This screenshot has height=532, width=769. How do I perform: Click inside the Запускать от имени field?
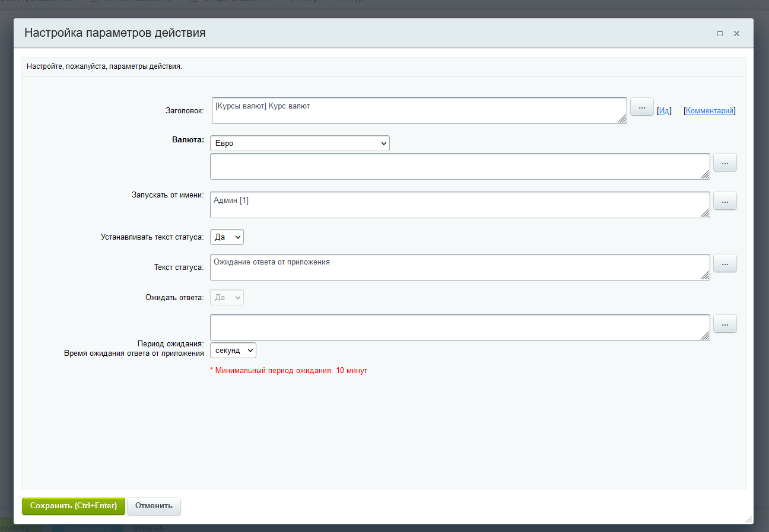click(459, 205)
